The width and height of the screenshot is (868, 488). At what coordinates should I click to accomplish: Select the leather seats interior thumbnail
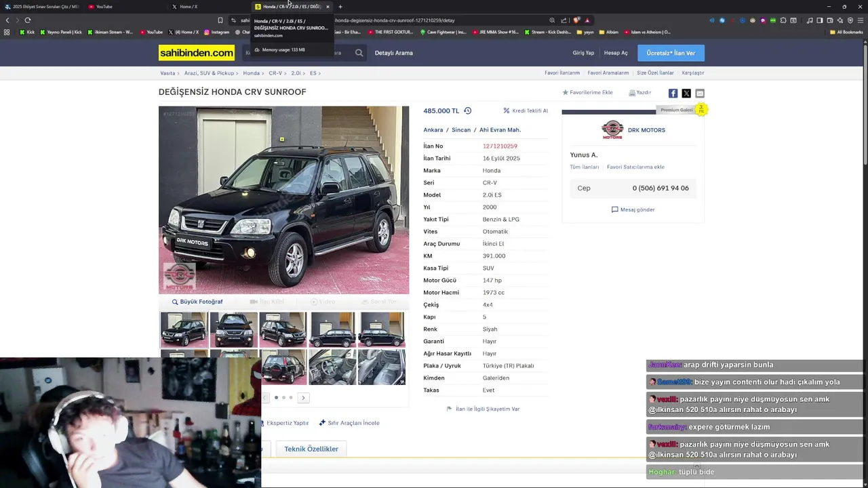(x=382, y=367)
